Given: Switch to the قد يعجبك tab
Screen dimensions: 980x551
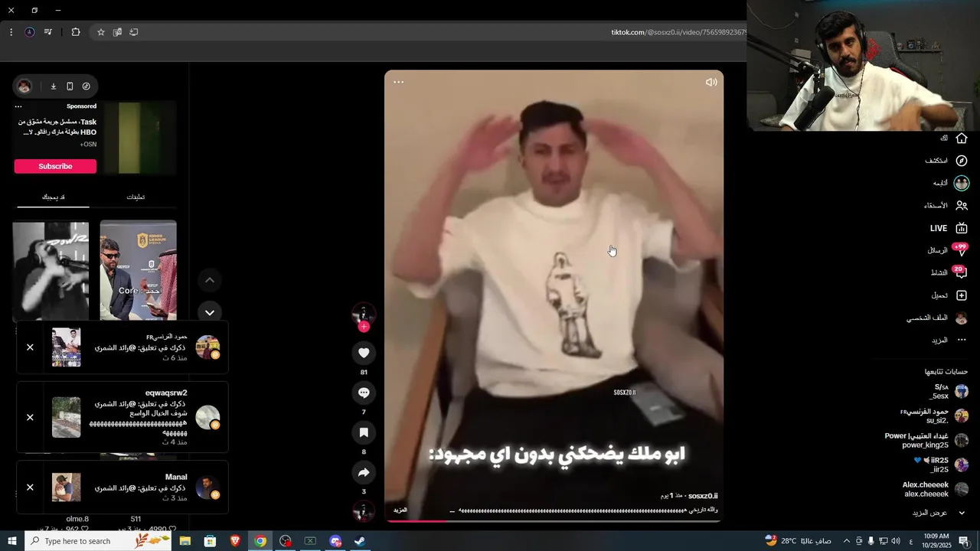Looking at the screenshot, I should (53, 197).
